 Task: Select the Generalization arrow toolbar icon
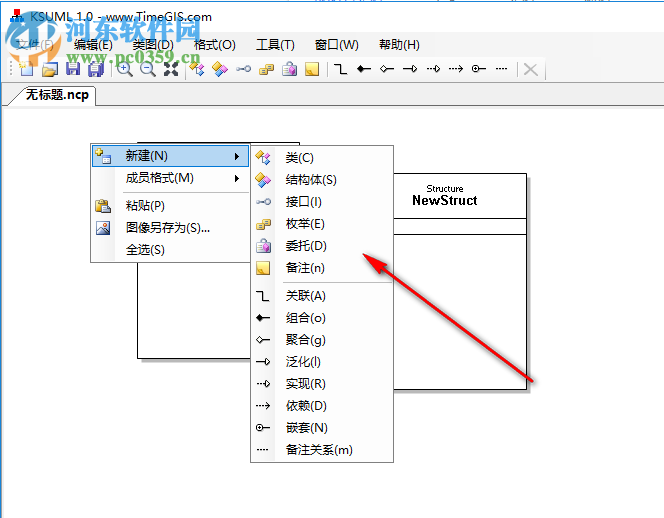[410, 69]
